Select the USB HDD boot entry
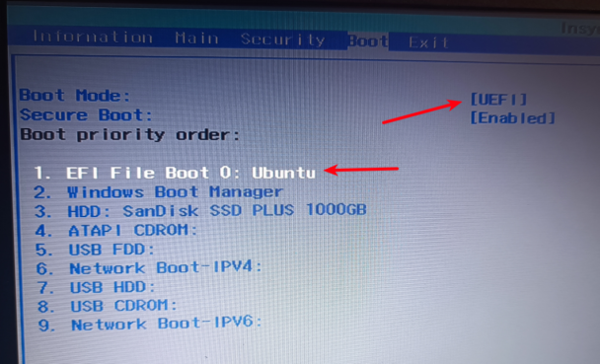Screen dimensions: 600x364 pos(97,287)
